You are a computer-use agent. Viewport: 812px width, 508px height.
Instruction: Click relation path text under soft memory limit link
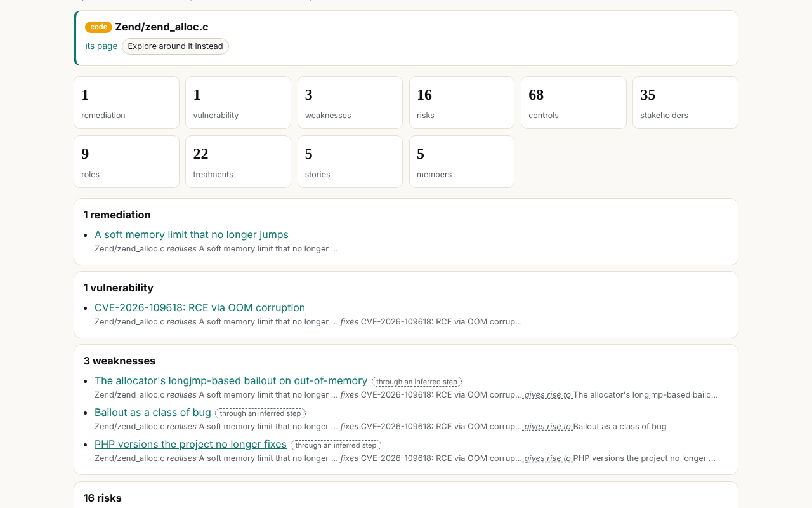(216, 249)
